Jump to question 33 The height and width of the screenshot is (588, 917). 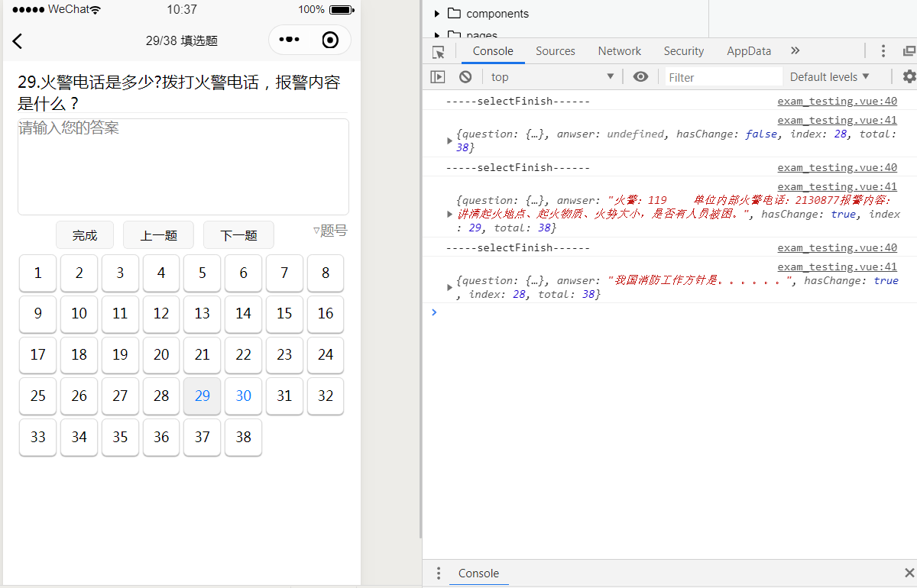pos(38,438)
